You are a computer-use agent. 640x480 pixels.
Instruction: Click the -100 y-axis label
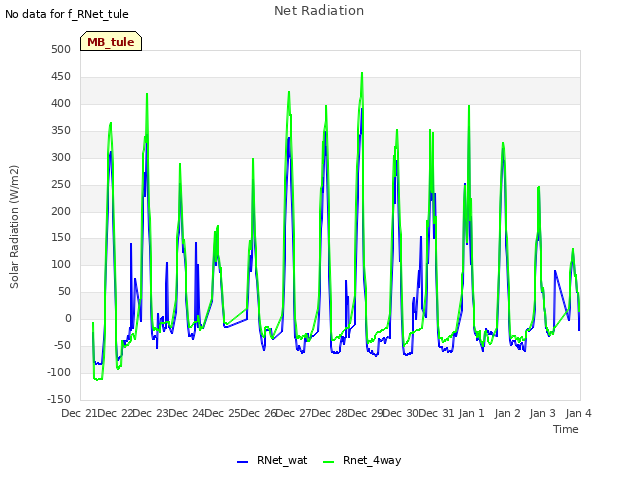click(59, 372)
